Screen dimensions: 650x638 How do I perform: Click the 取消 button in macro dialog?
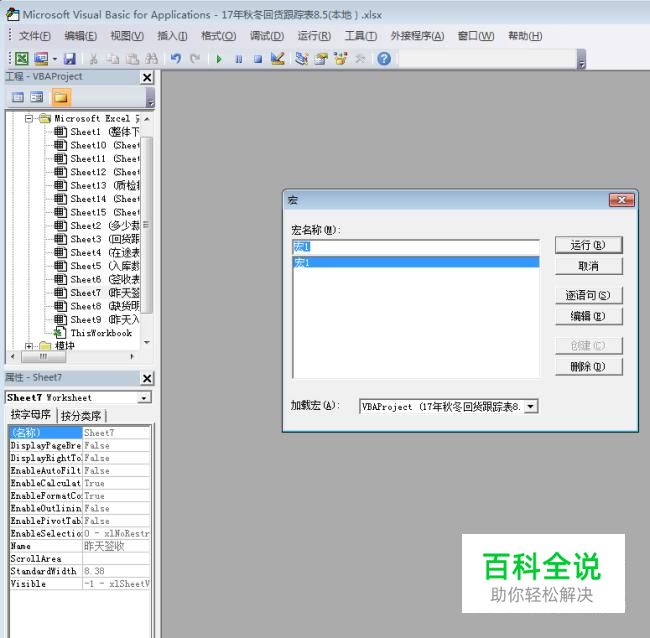588,266
